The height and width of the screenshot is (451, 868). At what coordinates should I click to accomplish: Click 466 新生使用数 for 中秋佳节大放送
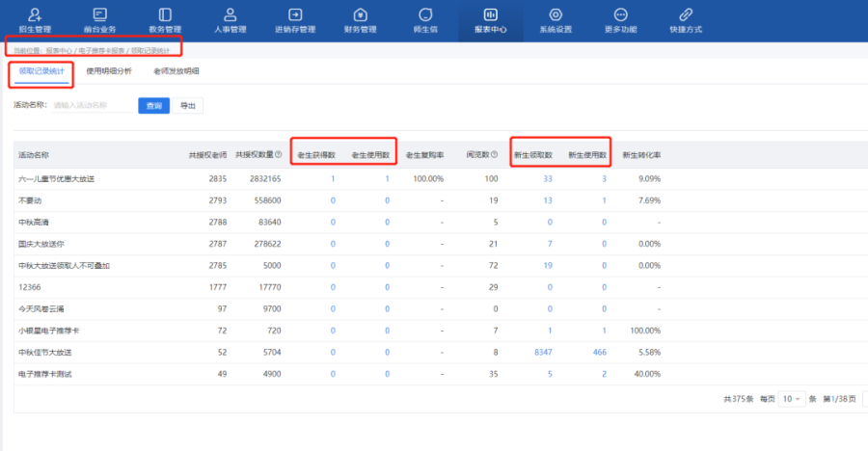click(599, 354)
